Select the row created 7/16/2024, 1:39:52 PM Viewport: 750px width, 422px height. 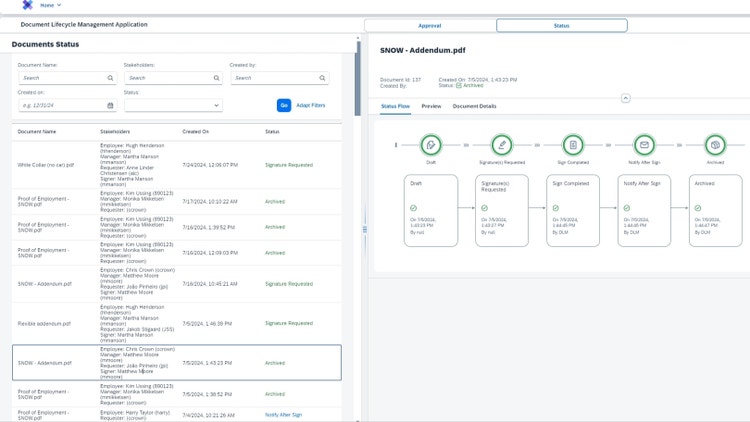(x=177, y=227)
